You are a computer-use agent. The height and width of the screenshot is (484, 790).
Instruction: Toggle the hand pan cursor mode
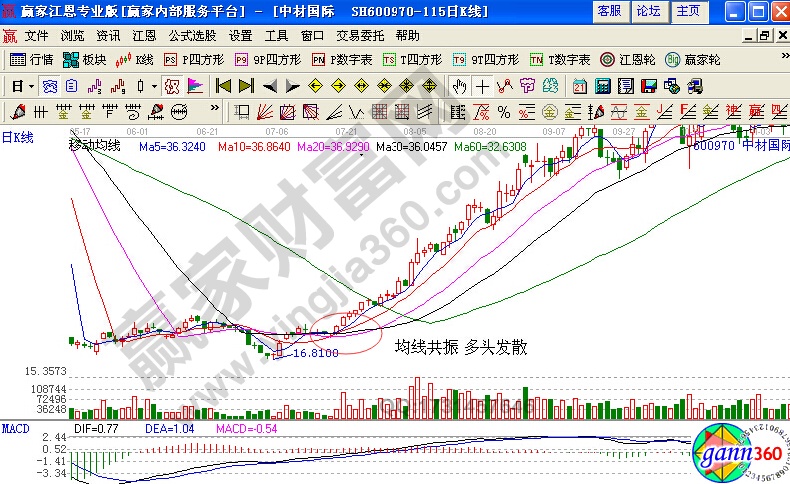(x=459, y=85)
